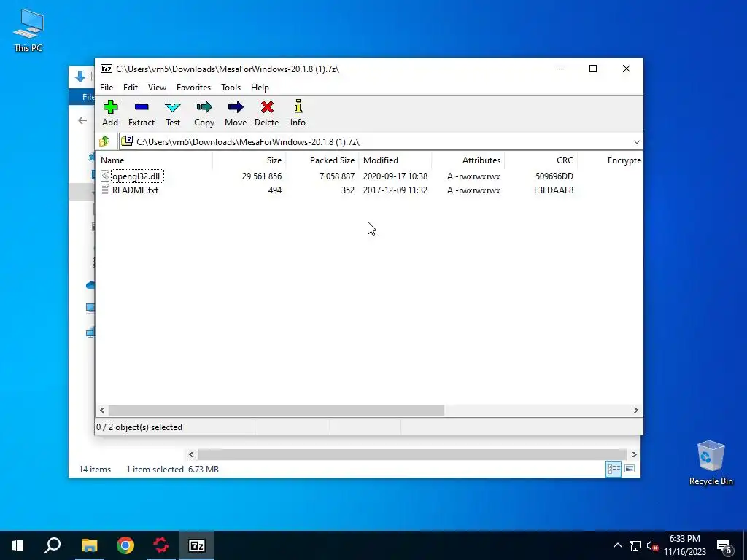Click the red arrows app taskbar icon
Screen dimensions: 747x560
pos(161,545)
